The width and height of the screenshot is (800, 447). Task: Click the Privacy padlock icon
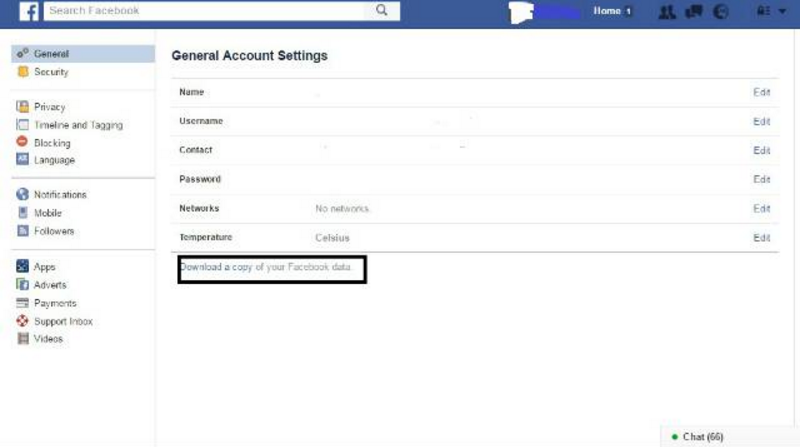[22, 106]
